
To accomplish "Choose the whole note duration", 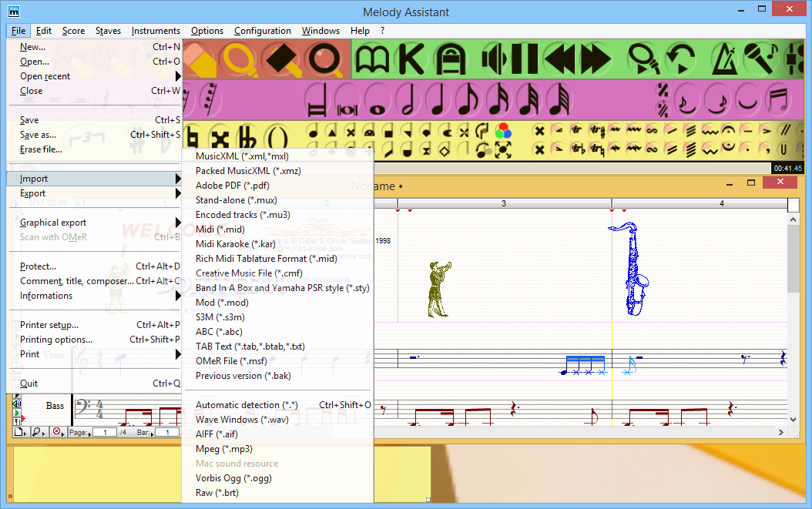I will click(x=378, y=99).
